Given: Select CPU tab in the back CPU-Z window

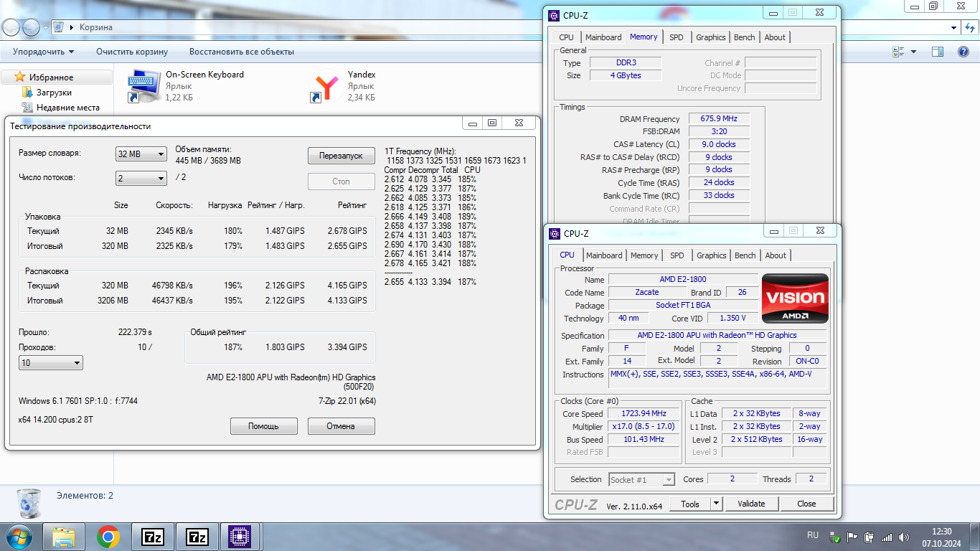Looking at the screenshot, I should click(566, 37).
